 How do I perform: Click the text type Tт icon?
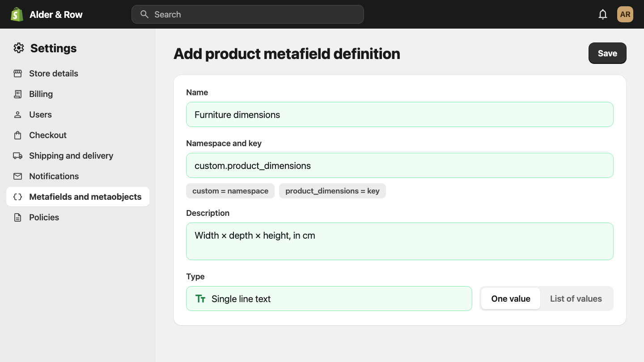point(200,299)
